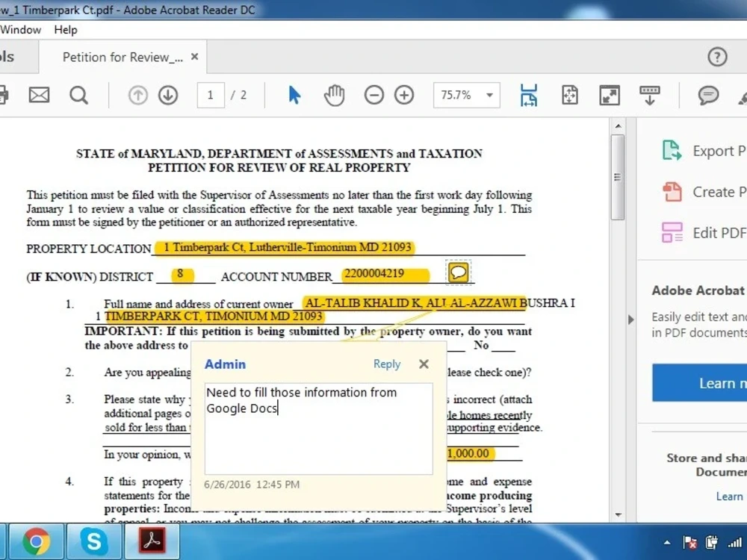Click the Admin author name in comment
Screen dimensions: 747x560
[226, 364]
